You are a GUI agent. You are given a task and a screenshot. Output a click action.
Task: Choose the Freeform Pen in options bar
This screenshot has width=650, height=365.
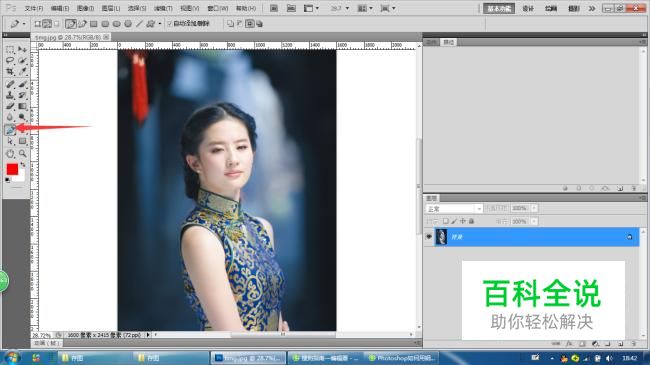coord(82,24)
